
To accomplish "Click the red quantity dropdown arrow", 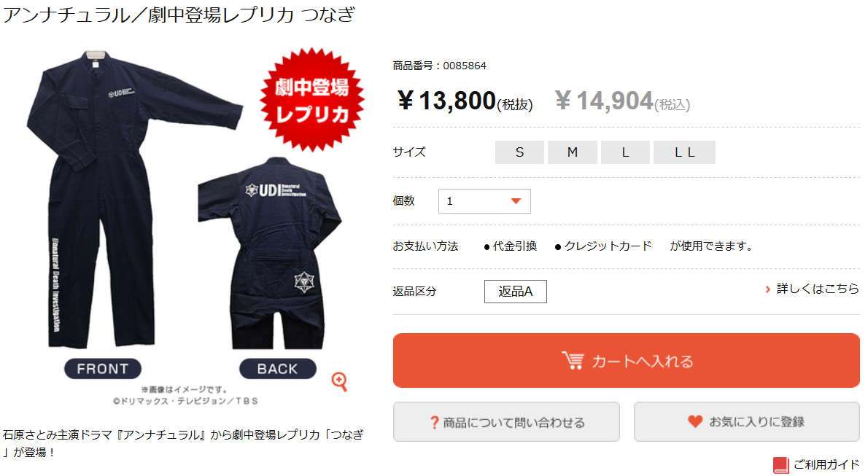I will point(516,201).
